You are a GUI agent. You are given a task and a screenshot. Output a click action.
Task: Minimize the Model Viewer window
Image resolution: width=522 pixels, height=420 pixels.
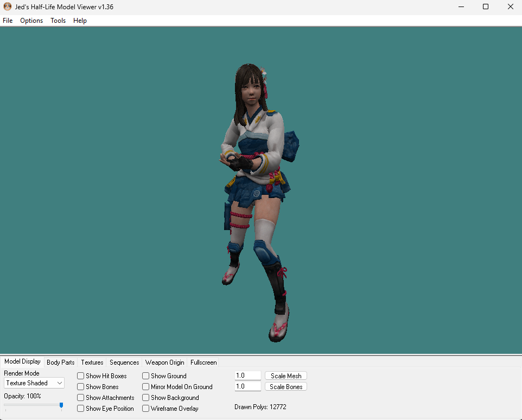[x=461, y=7]
